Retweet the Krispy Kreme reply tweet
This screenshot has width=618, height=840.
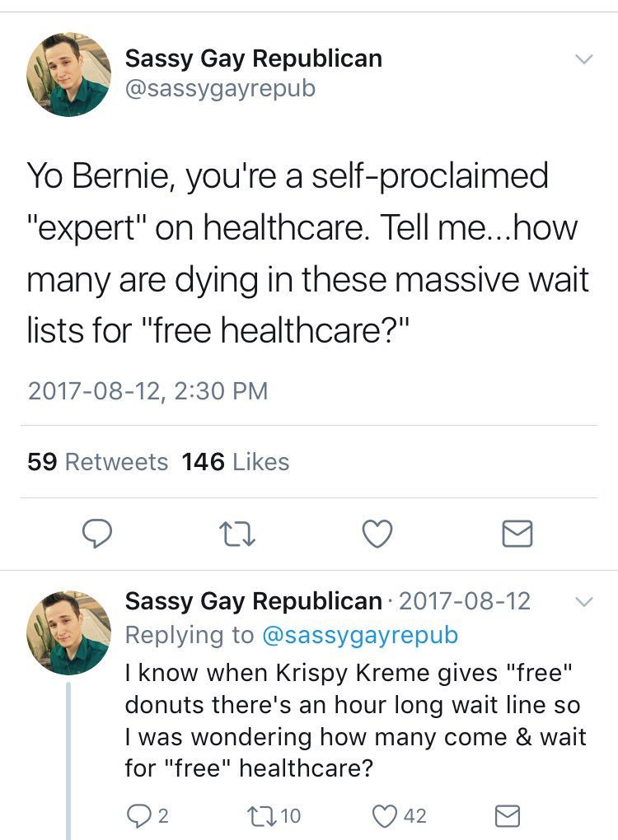(262, 815)
